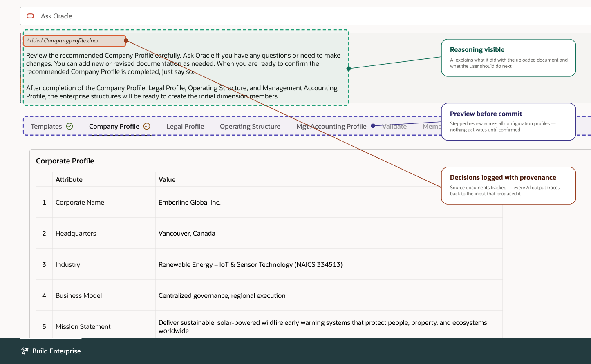Select the Build Enterprise wand icon

tap(24, 351)
